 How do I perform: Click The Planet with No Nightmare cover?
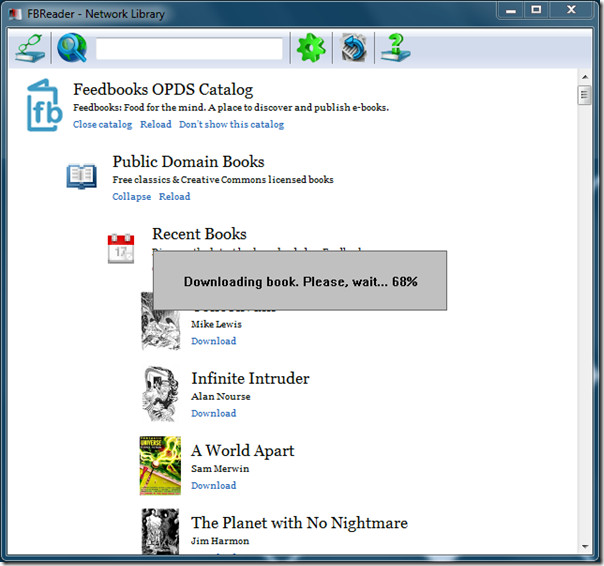(160, 531)
